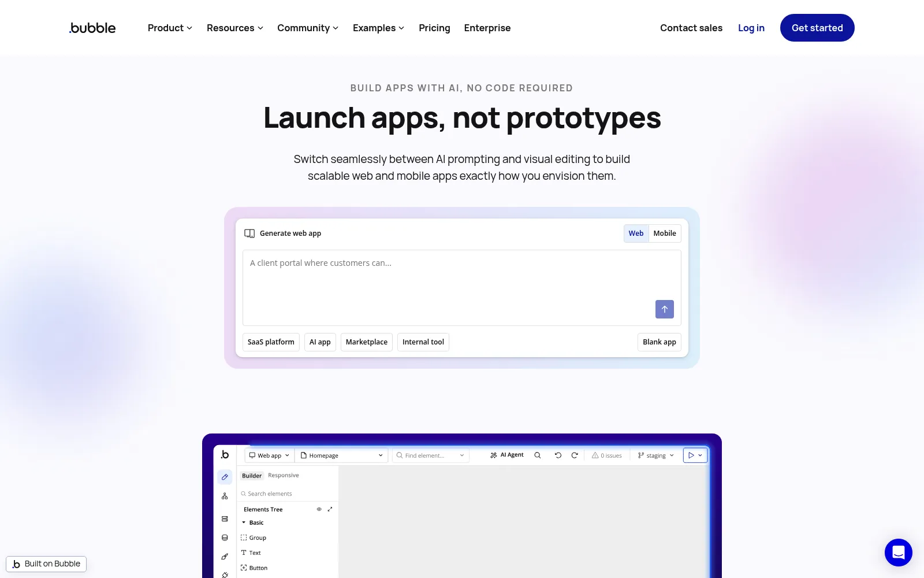Select the Styles brush sidebar icon
Screen dimensions: 924x578
225,557
